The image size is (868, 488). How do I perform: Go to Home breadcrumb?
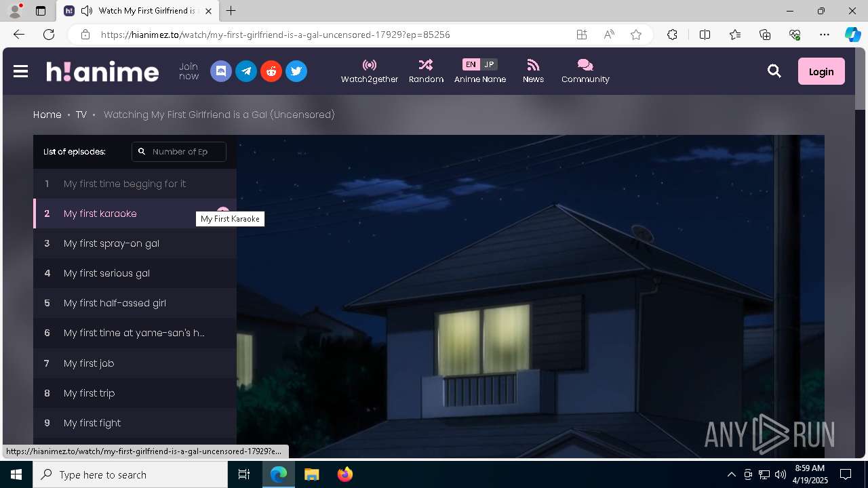[x=47, y=115]
